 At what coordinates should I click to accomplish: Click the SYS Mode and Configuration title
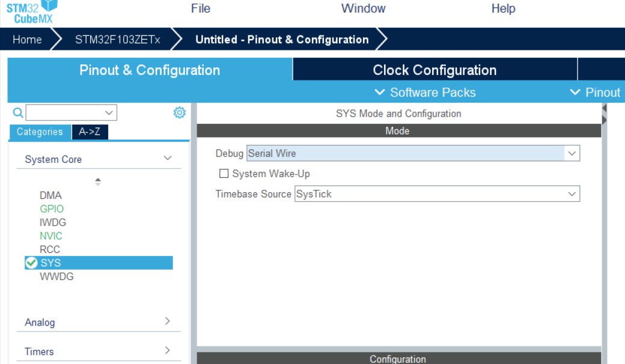point(398,114)
